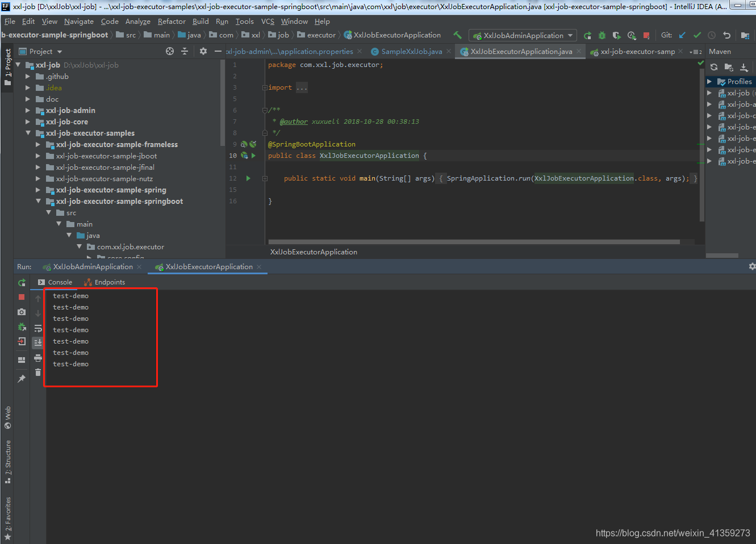Collapse the xxl-job-executor-samples folder

click(28, 133)
